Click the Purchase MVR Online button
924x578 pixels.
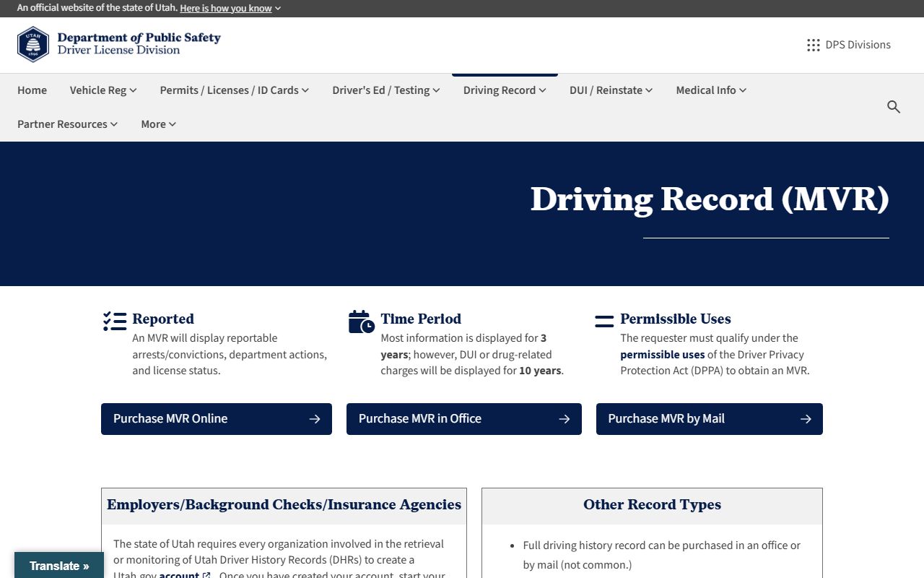point(217,419)
